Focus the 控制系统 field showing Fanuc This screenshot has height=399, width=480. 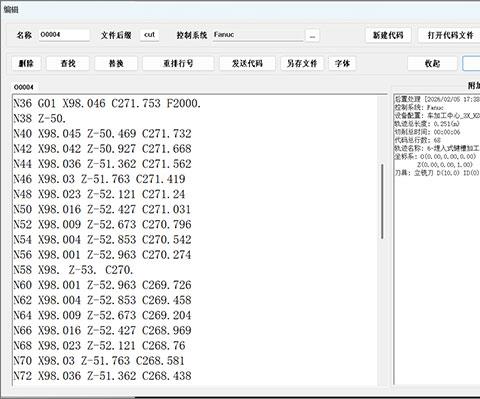pyautogui.click(x=258, y=35)
